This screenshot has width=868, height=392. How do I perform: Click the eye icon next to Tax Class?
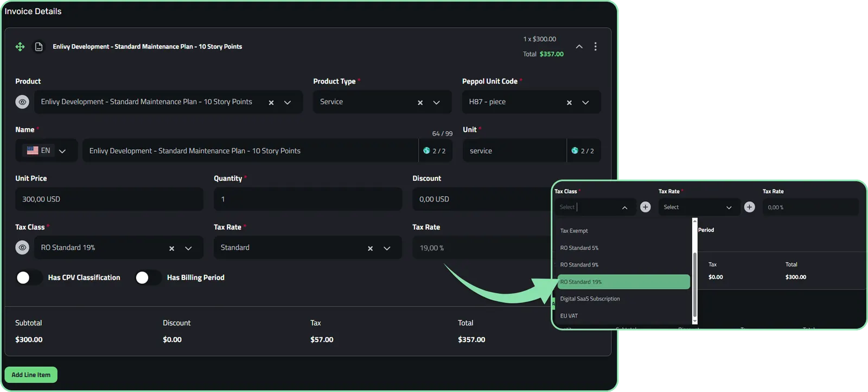[x=22, y=248]
